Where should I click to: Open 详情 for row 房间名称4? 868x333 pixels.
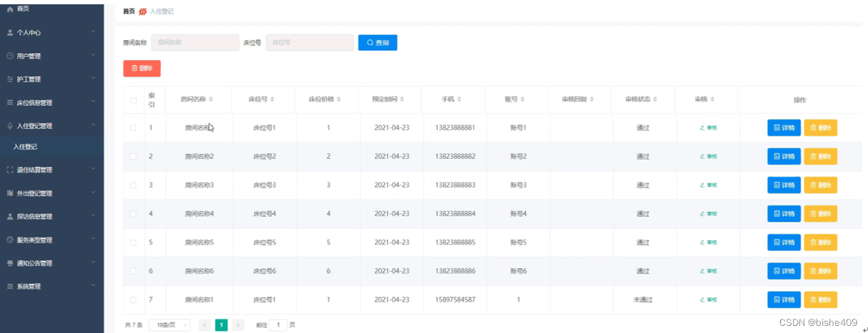(784, 213)
